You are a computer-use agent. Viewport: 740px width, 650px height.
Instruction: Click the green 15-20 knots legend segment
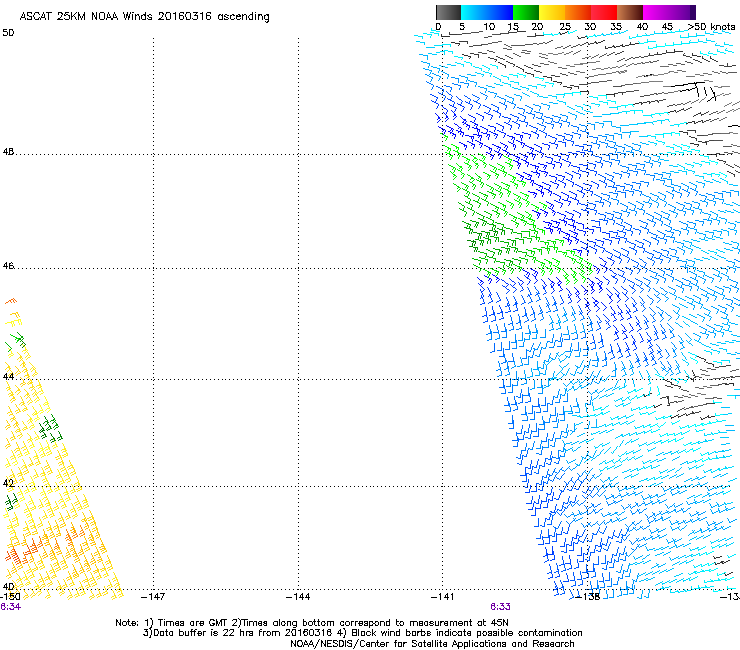(526, 12)
